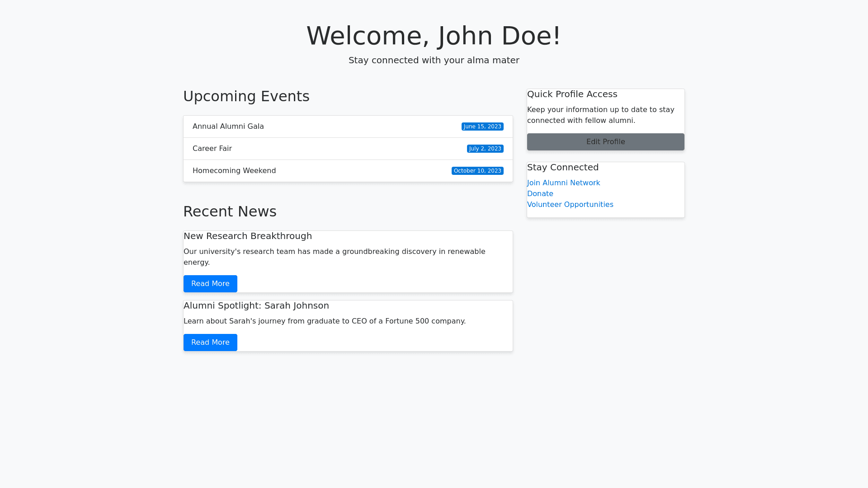Click the Stay Connected card heading
Screen dimensions: 868x488
click(x=562, y=168)
